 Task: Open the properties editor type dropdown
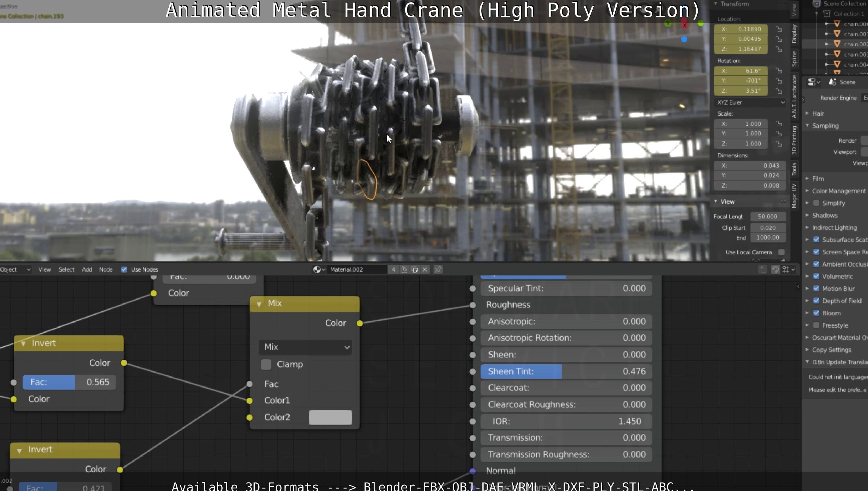pos(814,82)
